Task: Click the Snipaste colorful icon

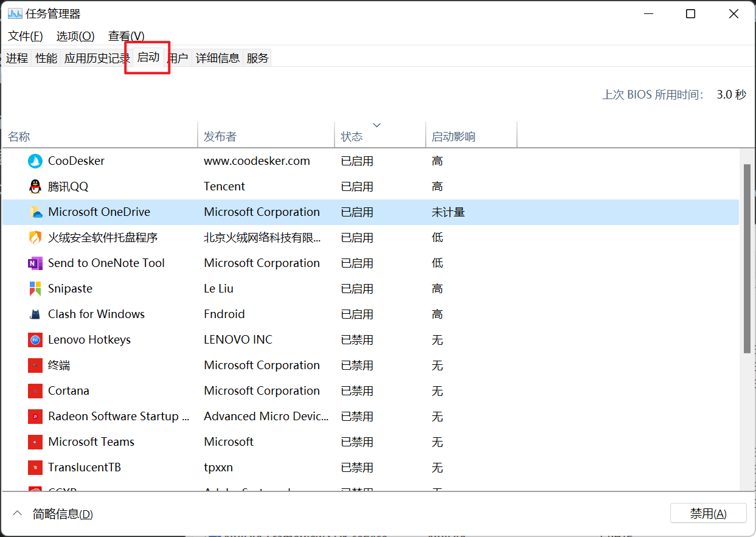Action: 35,289
